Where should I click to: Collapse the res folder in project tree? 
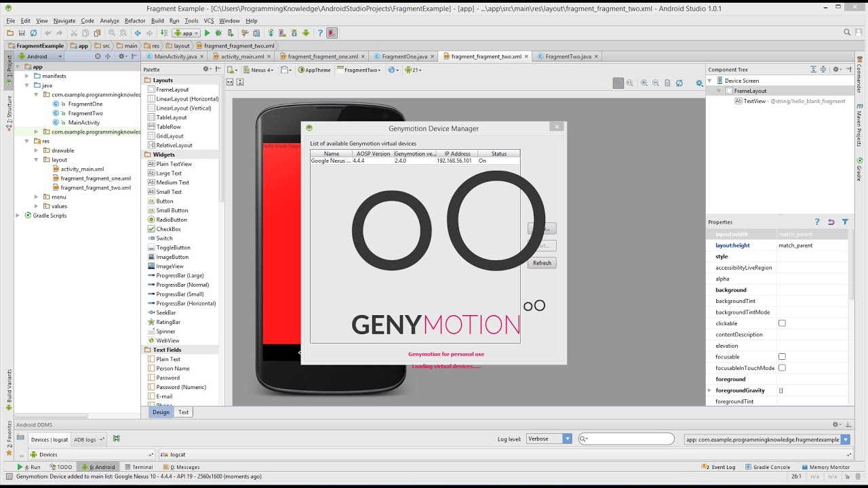click(27, 141)
